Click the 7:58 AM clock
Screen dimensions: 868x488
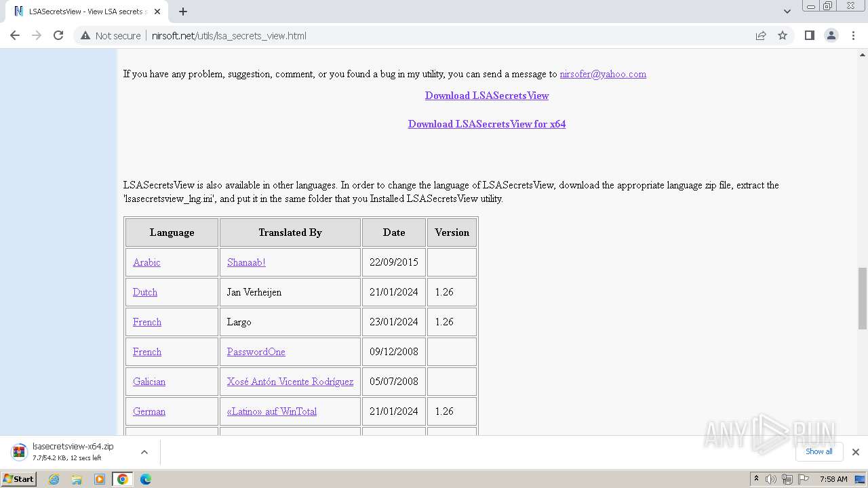[x=833, y=479]
